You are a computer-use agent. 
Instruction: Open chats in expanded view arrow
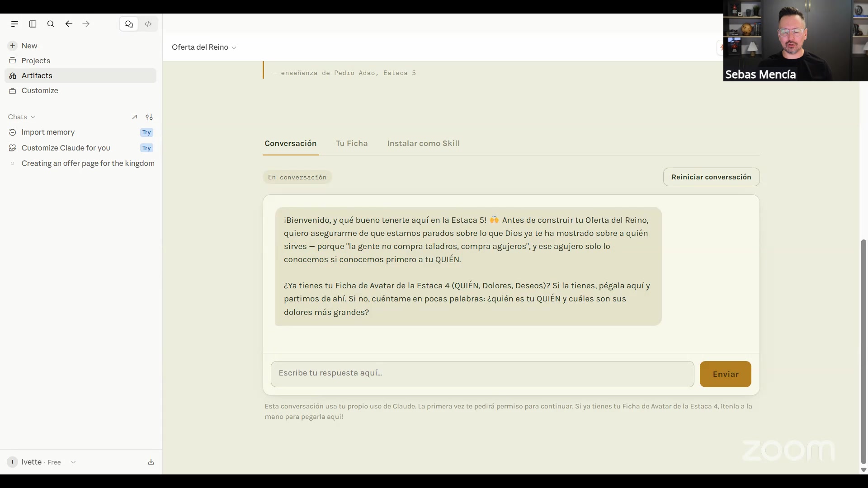tap(134, 117)
